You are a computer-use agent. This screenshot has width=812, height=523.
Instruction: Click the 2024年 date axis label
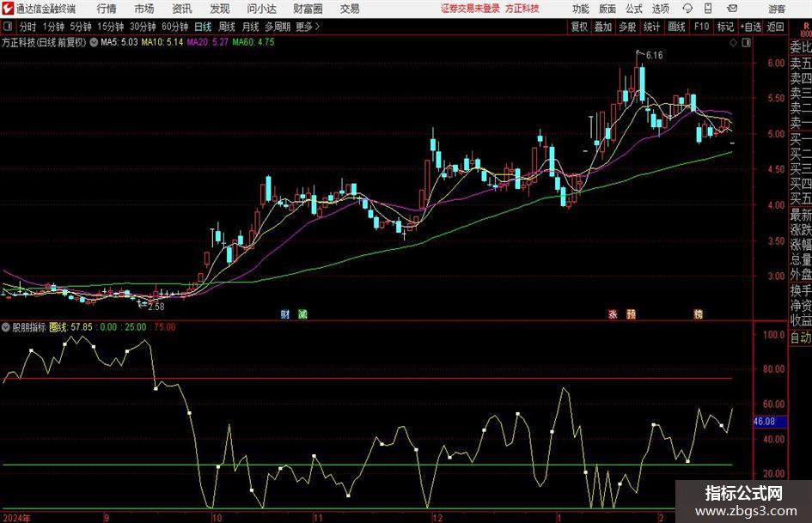click(x=16, y=518)
